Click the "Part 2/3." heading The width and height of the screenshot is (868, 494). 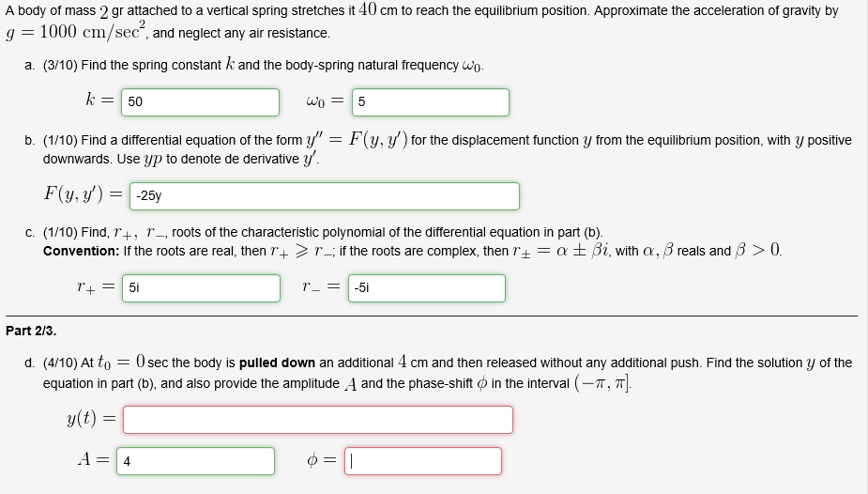point(31,331)
